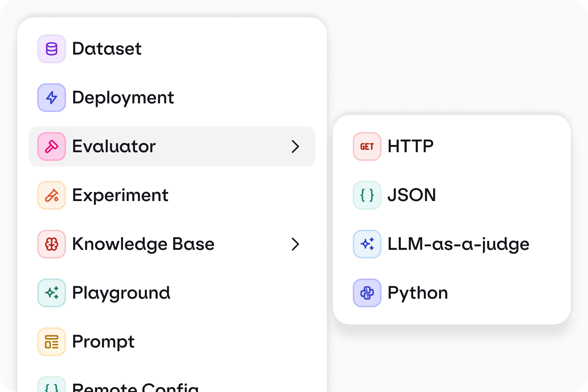Image resolution: width=588 pixels, height=392 pixels.
Task: Click the yellow Prompt layout icon
Action: point(52,342)
